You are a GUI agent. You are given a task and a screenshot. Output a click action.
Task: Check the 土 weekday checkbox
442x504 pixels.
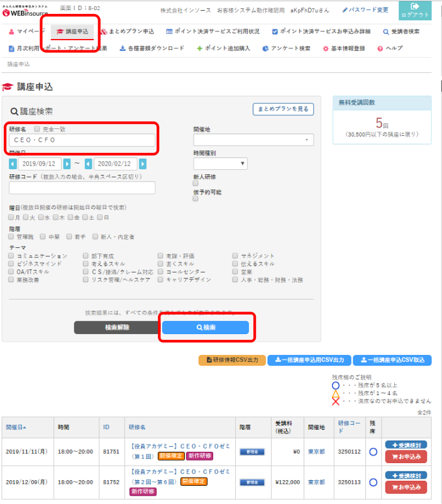point(85,217)
